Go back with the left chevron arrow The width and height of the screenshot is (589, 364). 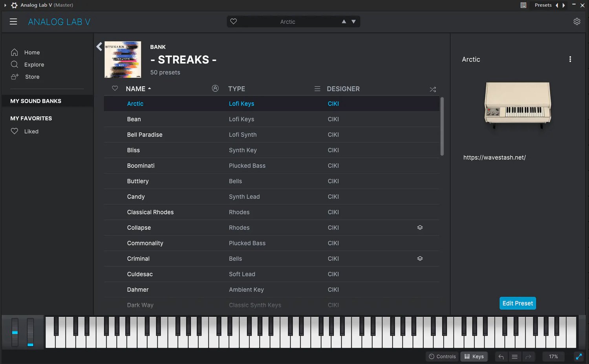pos(99,47)
